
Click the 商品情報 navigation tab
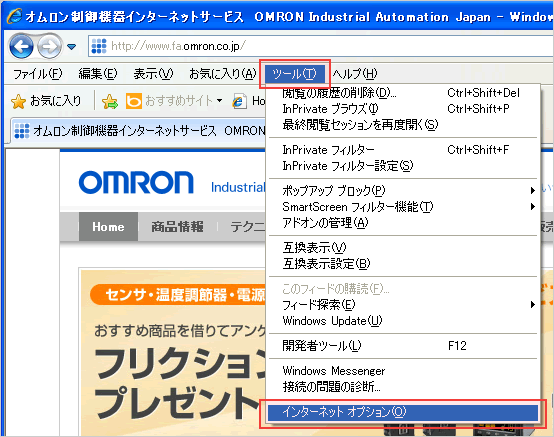[177, 226]
